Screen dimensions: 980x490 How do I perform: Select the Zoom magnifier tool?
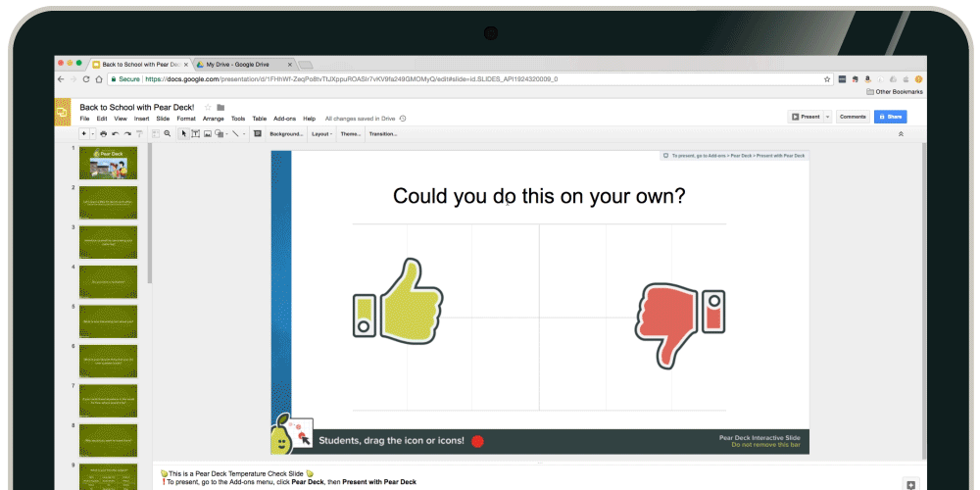168,133
